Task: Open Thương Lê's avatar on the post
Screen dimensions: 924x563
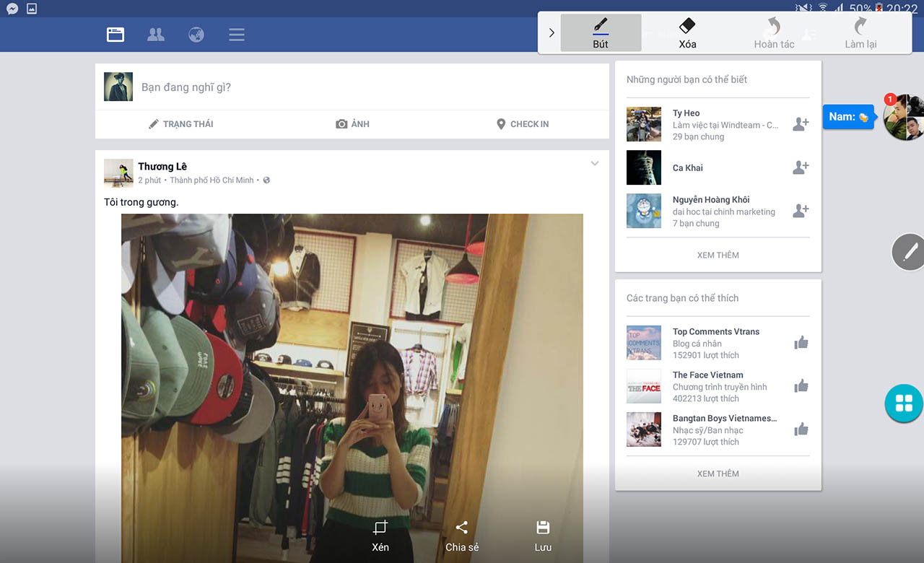Action: [x=118, y=173]
